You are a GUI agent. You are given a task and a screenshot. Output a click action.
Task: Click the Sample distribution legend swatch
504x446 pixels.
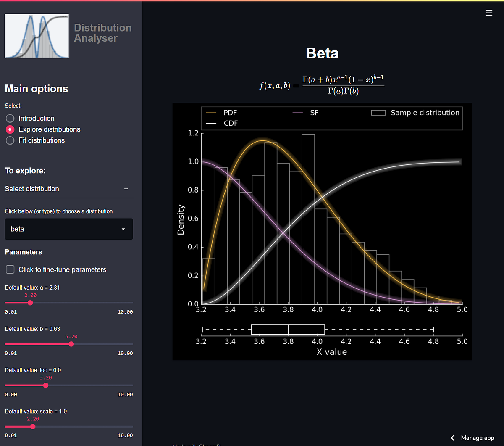(378, 112)
